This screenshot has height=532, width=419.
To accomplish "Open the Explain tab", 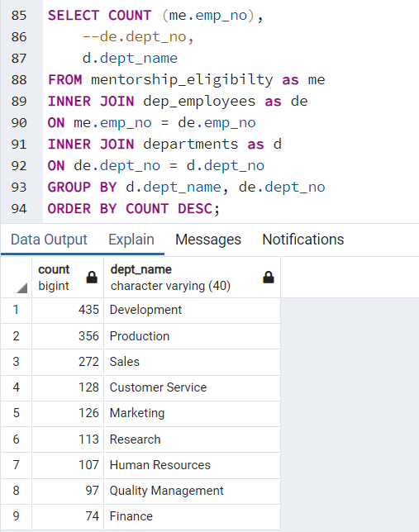I will pyautogui.click(x=131, y=240).
